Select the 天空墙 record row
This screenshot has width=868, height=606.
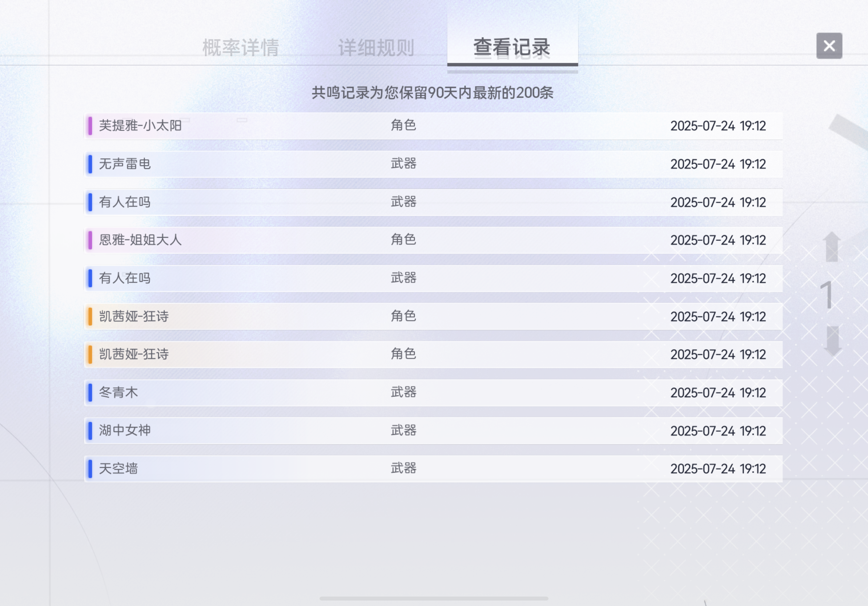coord(433,469)
